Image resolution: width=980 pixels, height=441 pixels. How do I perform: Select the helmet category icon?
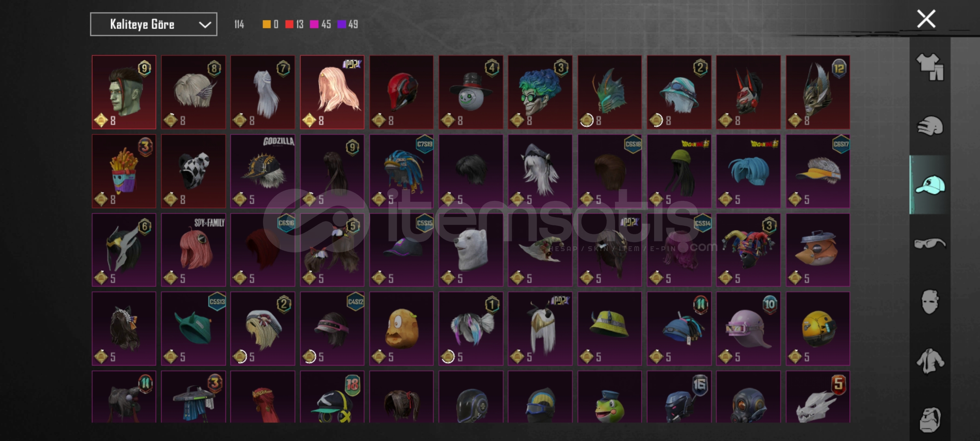click(930, 126)
